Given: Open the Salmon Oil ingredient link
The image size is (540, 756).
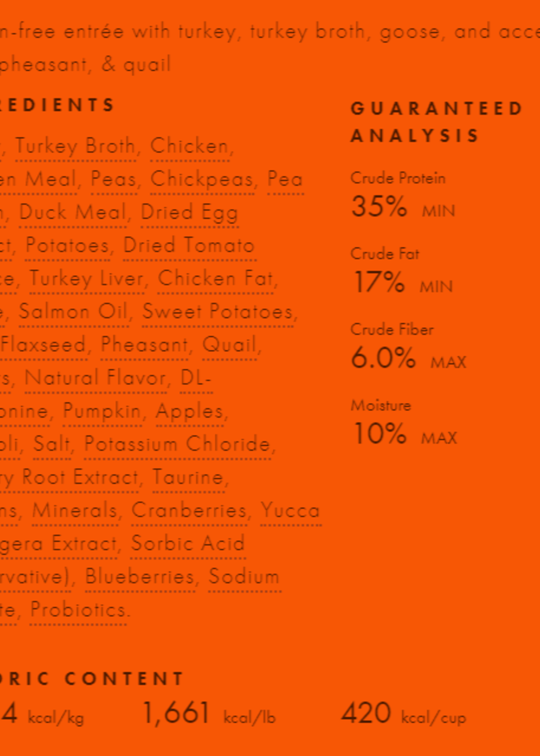Looking at the screenshot, I should tap(74, 312).
